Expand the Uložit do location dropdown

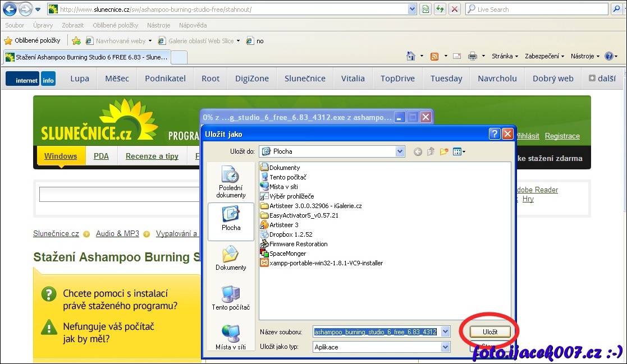coord(400,151)
